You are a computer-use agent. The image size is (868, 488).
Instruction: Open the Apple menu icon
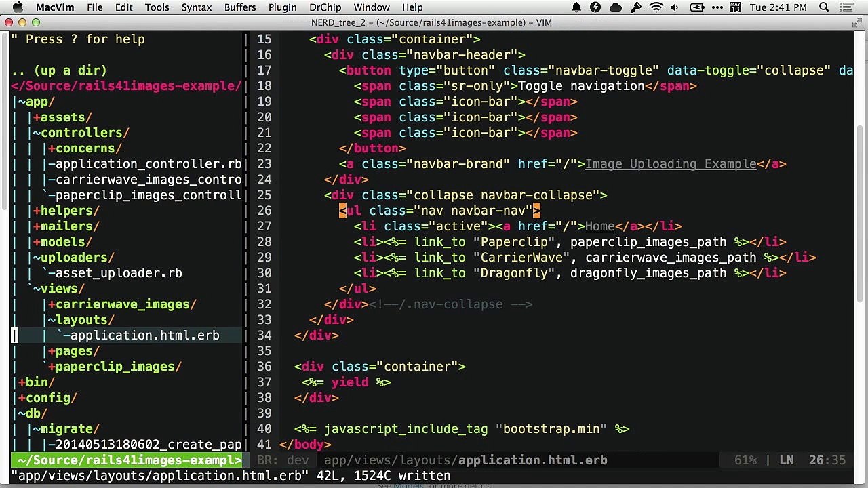[x=18, y=7]
